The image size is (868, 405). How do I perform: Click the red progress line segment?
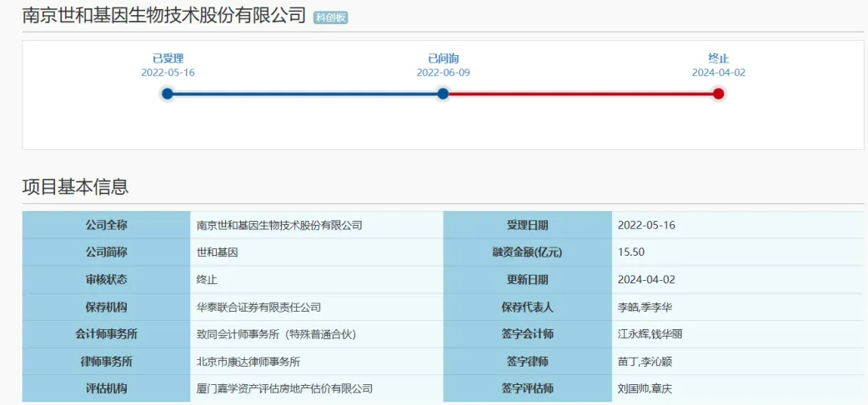580,93
